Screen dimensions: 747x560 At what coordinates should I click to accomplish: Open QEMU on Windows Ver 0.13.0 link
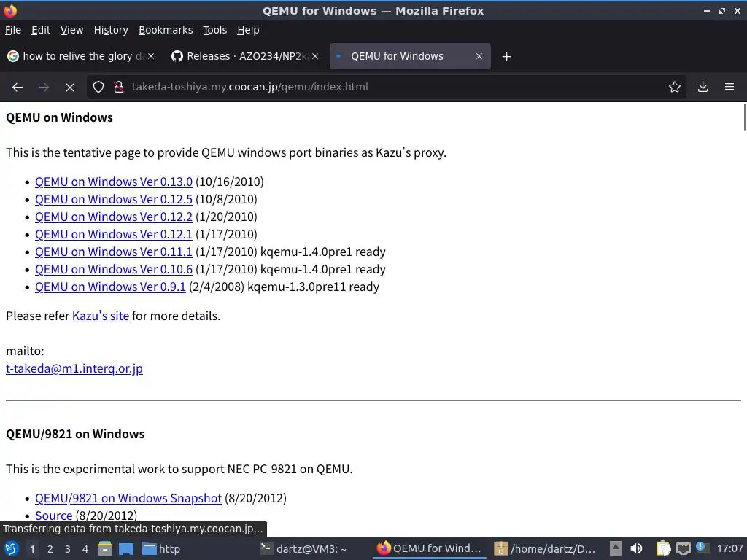(113, 182)
